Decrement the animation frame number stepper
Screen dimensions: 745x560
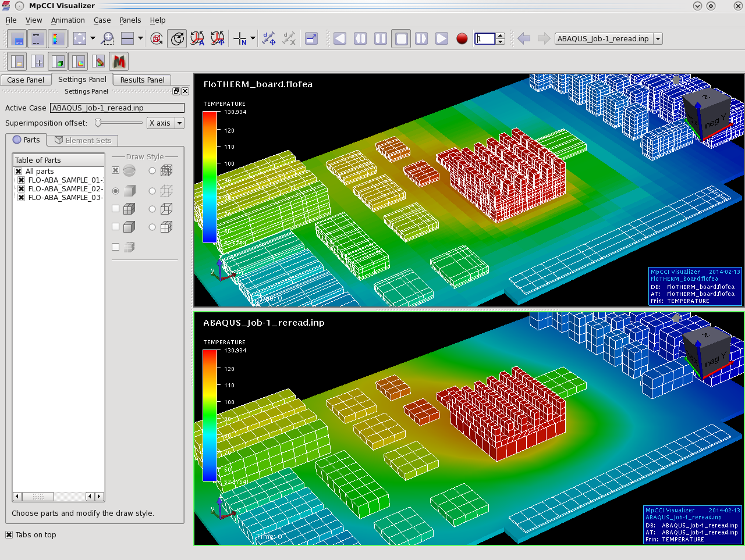[500, 42]
